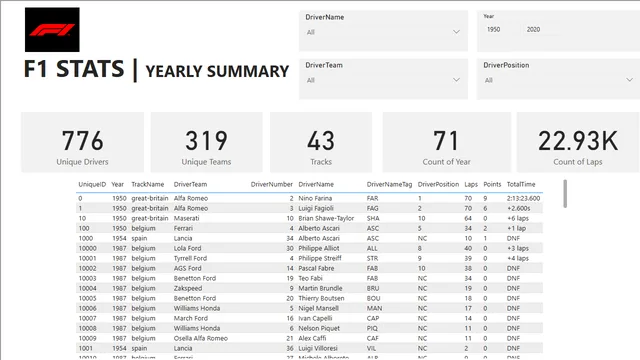This screenshot has width=640, height=360.
Task: Select the Brian Shawe-Taylor cell
Action: (326, 218)
